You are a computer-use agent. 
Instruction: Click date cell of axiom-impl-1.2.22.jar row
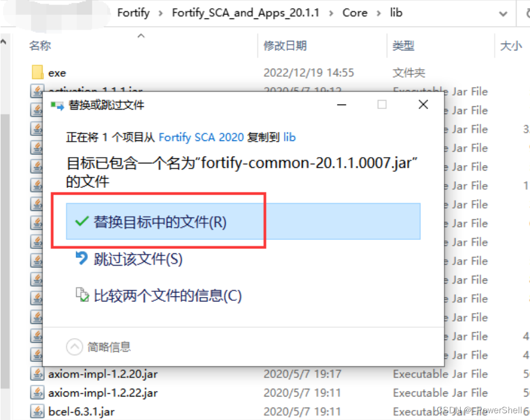tap(302, 393)
